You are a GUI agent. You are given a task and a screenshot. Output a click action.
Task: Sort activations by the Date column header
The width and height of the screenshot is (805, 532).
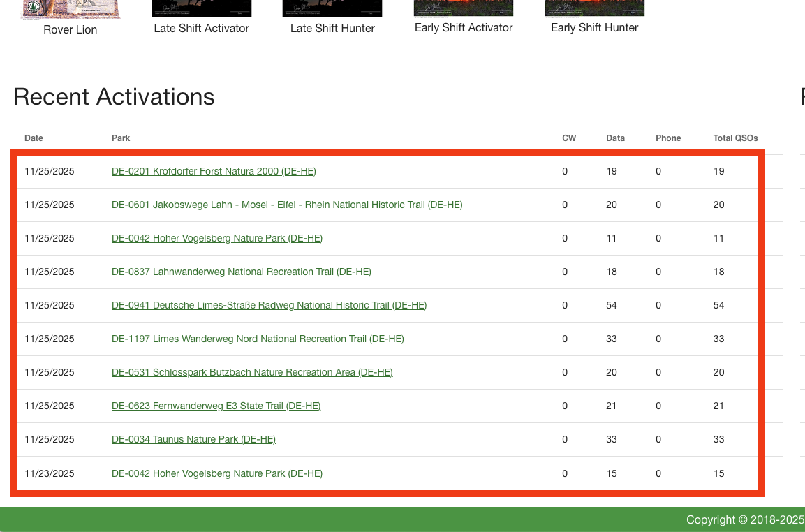[x=34, y=138]
